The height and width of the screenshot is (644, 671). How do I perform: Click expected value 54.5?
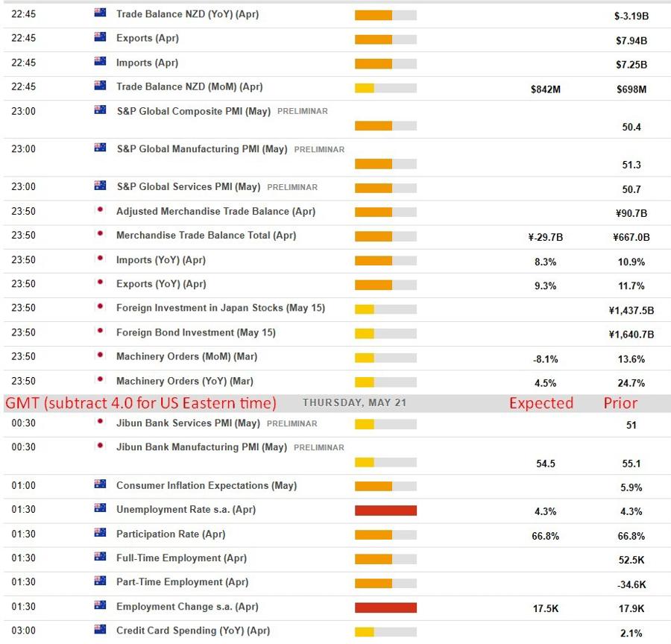click(545, 464)
